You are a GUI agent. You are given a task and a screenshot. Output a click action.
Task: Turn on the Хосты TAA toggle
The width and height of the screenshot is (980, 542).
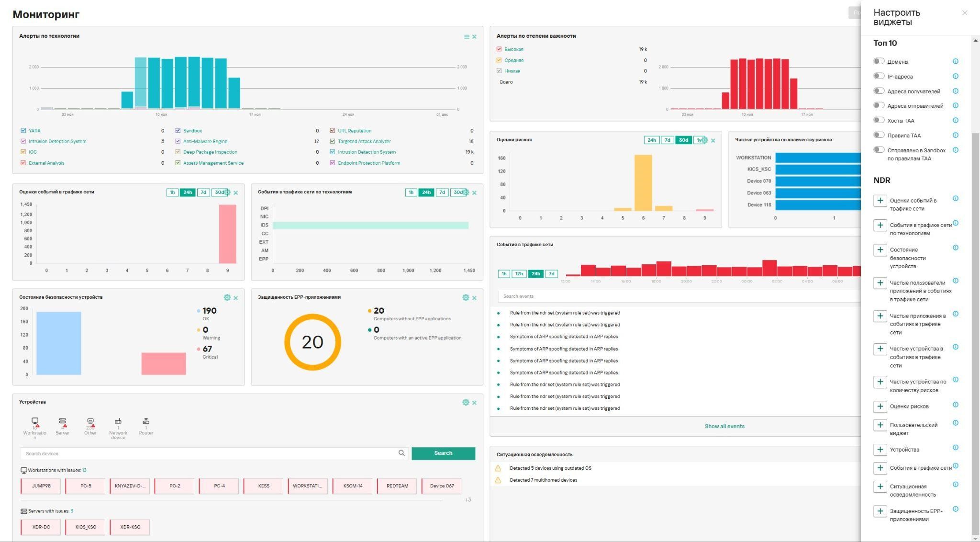click(878, 120)
